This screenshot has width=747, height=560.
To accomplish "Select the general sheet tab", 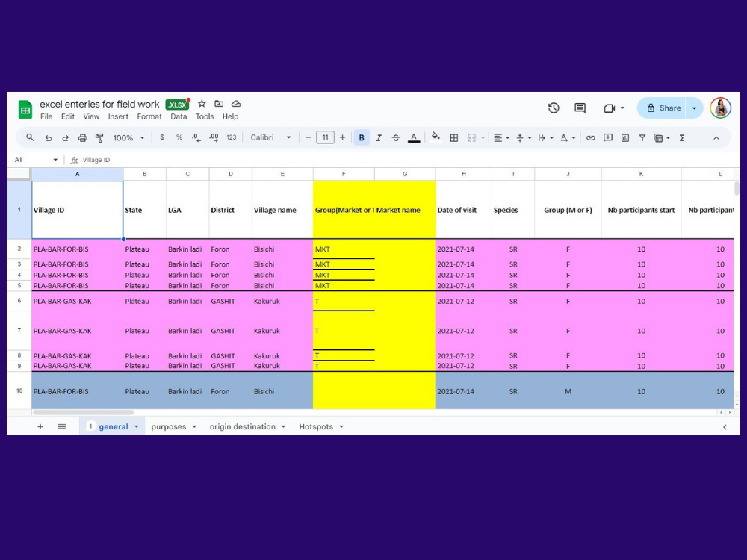I will (113, 426).
